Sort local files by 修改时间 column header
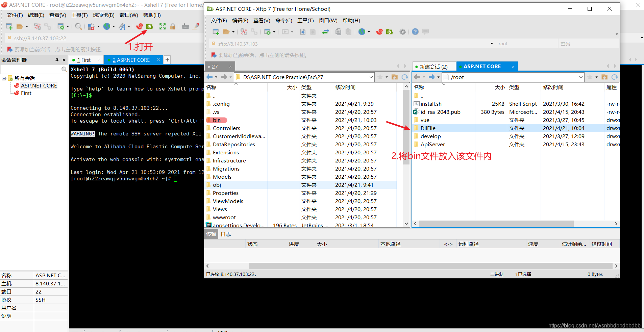 pyautogui.click(x=365, y=87)
